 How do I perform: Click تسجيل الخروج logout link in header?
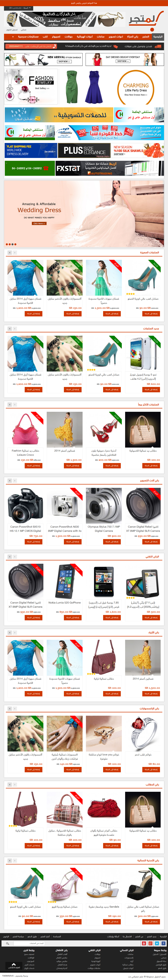pyautogui.click(x=12, y=29)
